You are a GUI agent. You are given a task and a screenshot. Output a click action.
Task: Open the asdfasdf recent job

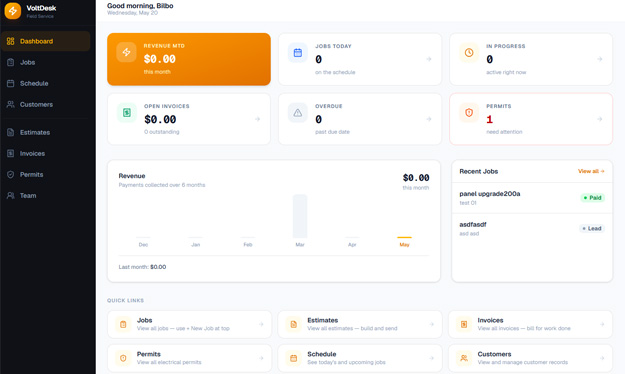532,228
